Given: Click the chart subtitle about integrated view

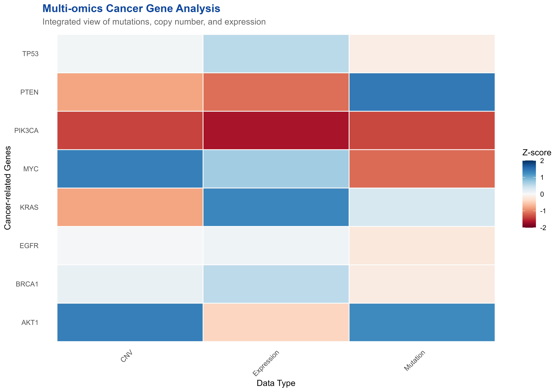Looking at the screenshot, I should [154, 22].
